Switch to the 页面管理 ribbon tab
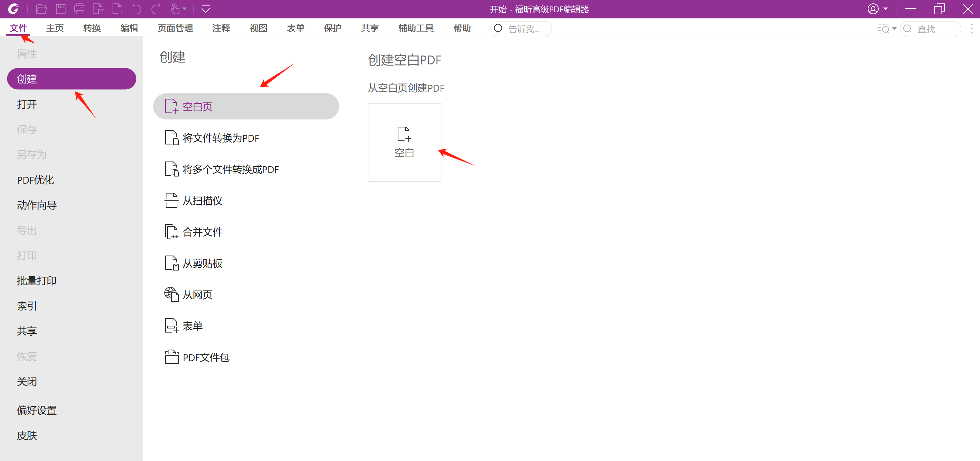The width and height of the screenshot is (980, 461). tap(175, 28)
